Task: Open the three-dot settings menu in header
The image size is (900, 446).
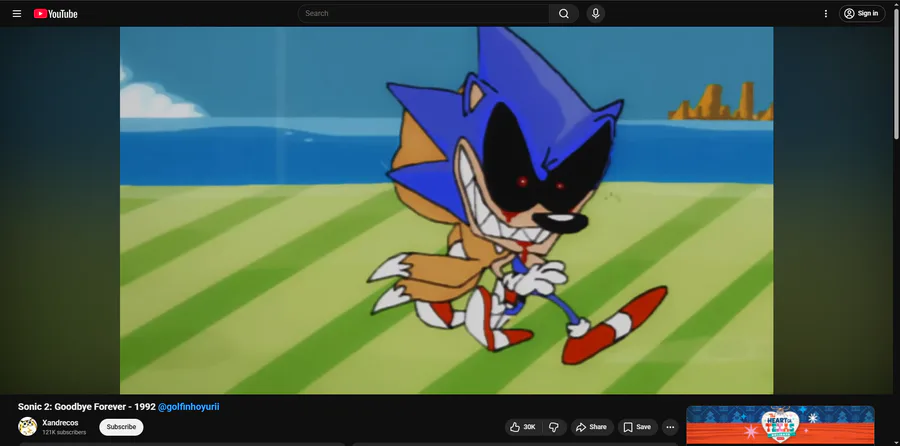Action: (826, 13)
